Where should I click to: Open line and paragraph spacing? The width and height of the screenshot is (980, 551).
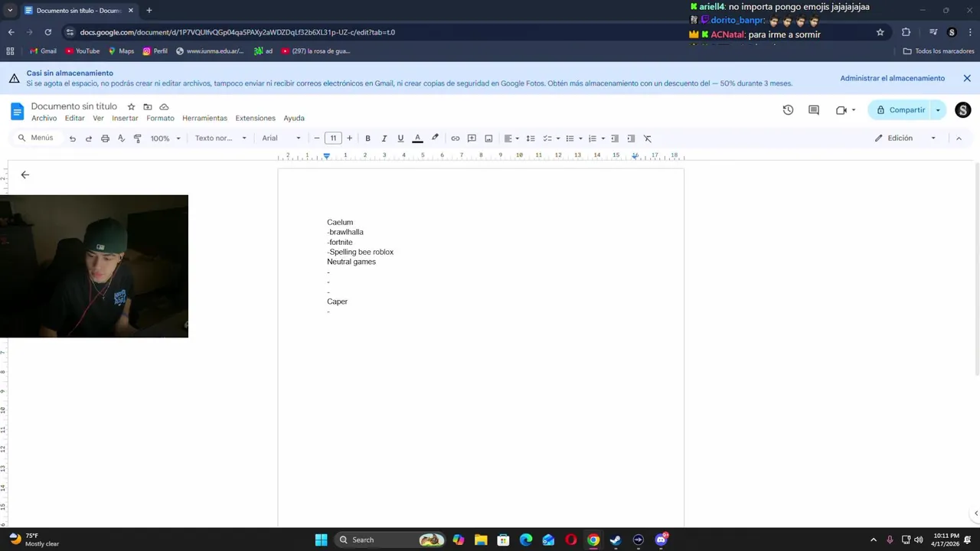(x=531, y=139)
